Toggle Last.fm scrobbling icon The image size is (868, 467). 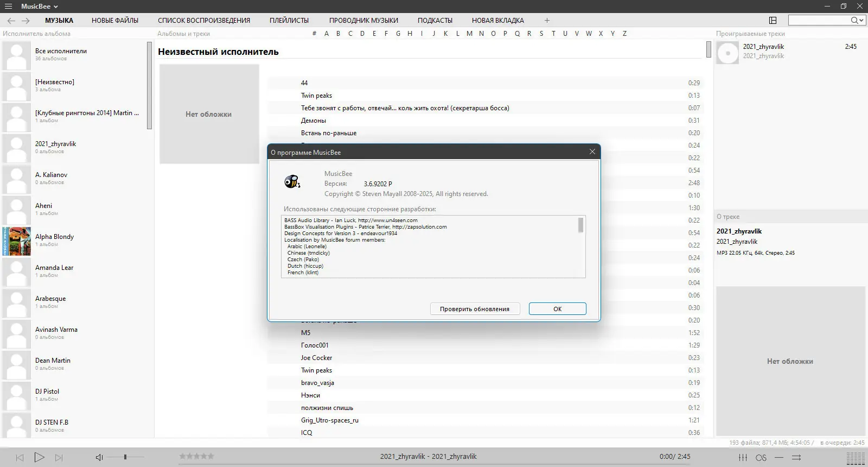[761, 458]
